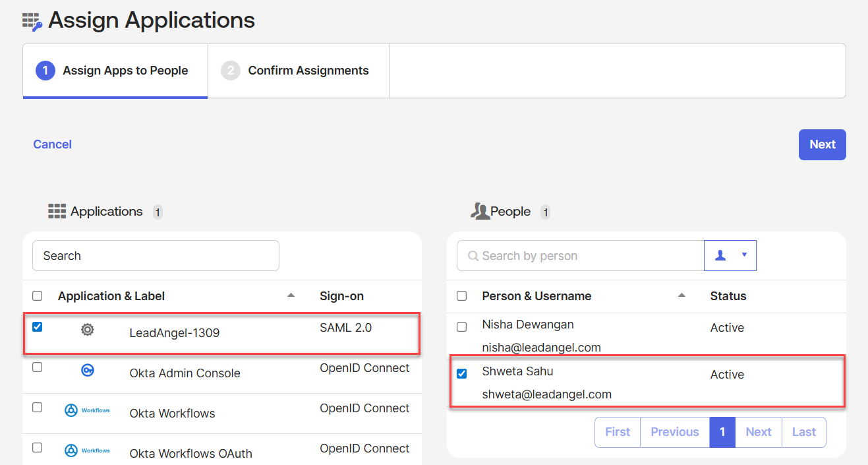Click Nisha Dewangan's Active status
This screenshot has height=465, width=868.
727,328
